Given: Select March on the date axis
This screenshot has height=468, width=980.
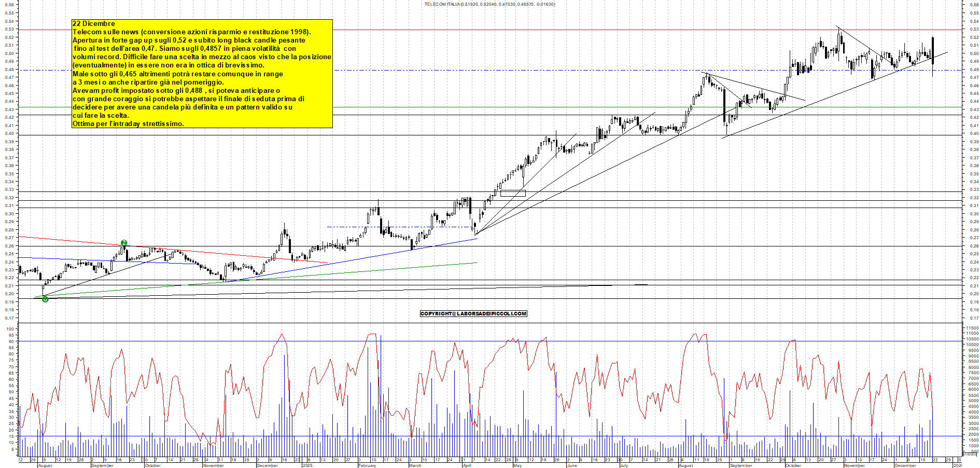Looking at the screenshot, I should [x=415, y=465].
